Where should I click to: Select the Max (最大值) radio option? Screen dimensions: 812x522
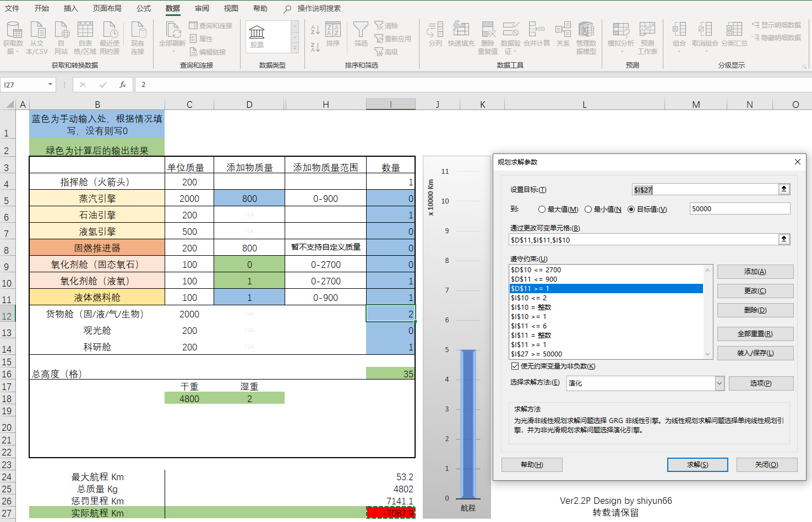542,210
